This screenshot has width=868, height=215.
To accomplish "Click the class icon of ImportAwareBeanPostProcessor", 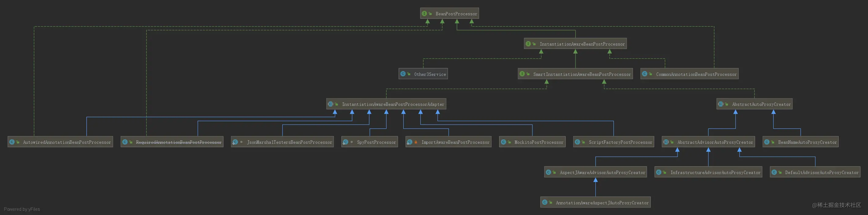I will [x=410, y=142].
